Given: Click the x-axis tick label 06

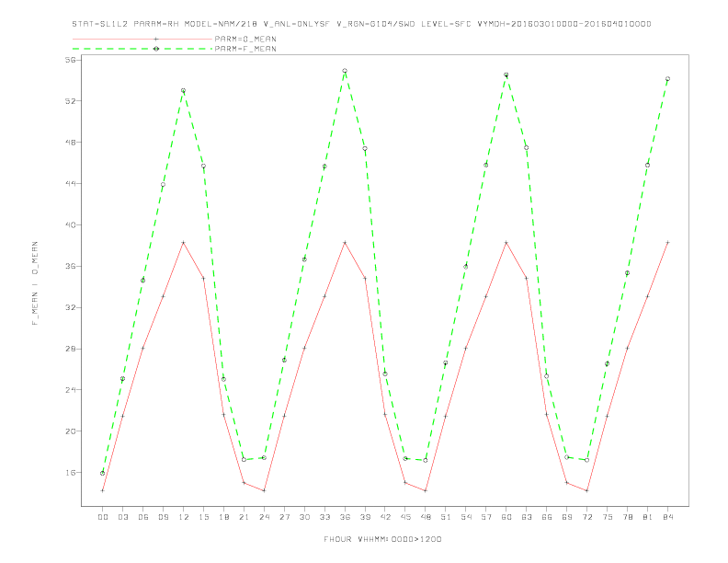Looking at the screenshot, I should [x=143, y=517].
